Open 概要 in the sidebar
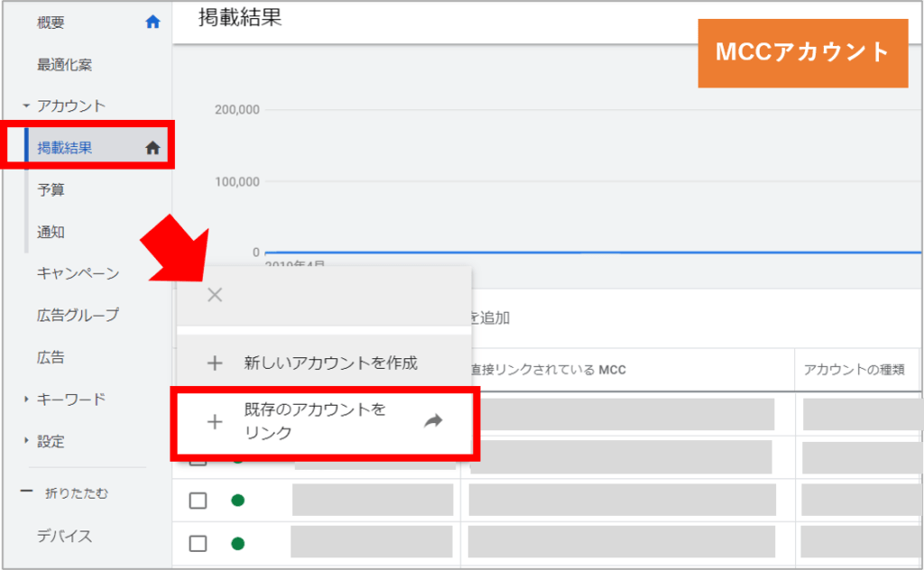 [51, 23]
